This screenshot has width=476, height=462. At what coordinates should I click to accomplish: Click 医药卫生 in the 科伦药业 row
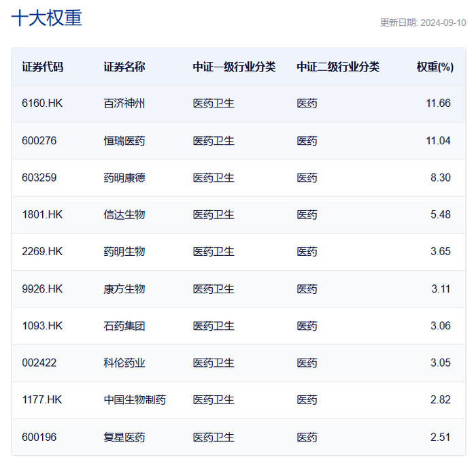pyautogui.click(x=214, y=363)
